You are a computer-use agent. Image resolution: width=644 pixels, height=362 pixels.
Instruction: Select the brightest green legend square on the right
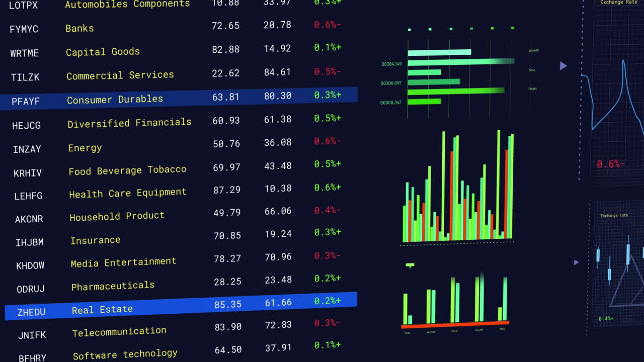pyautogui.click(x=512, y=29)
